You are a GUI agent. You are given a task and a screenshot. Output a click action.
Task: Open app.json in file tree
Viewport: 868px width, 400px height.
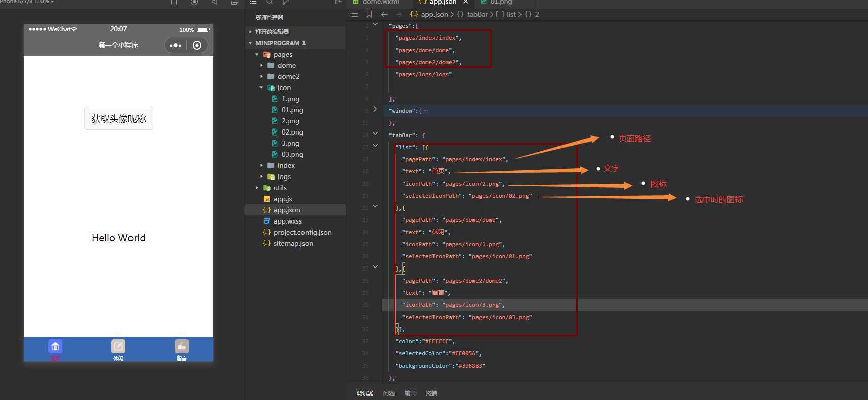(295, 210)
